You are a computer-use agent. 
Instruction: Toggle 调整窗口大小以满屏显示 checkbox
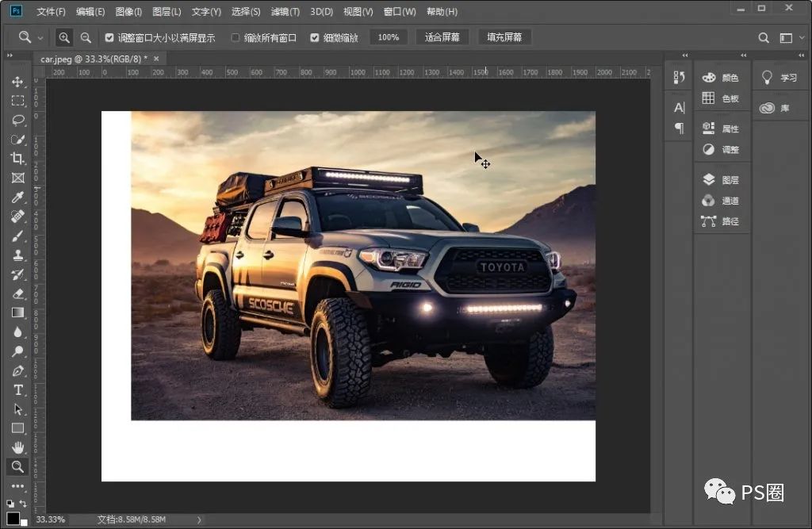coord(109,37)
